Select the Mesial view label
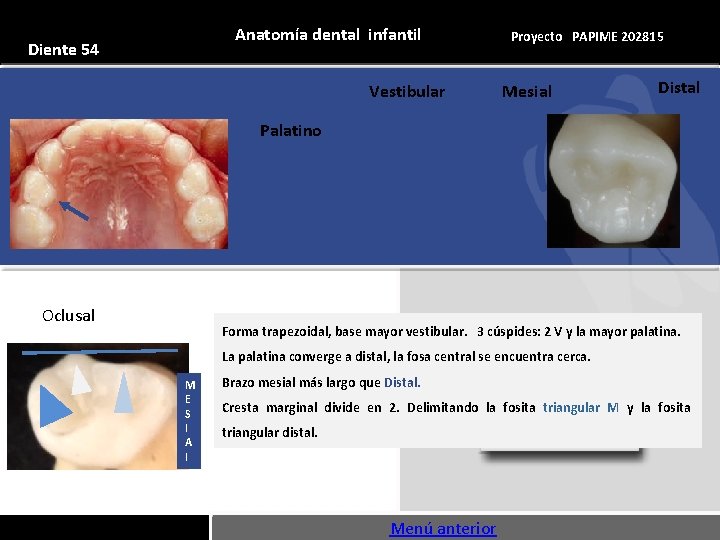720x540 pixels. click(x=527, y=91)
